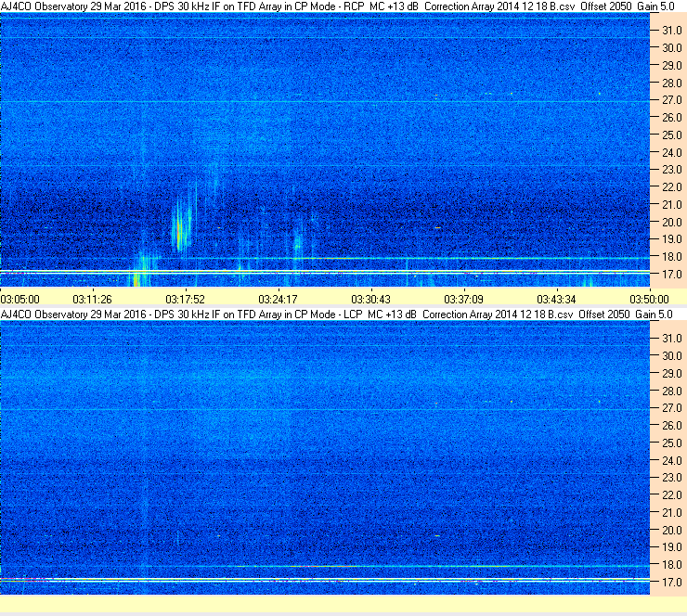687x616 pixels.
Task: Select 28.0 on the RCP frequency scale
Action: tap(672, 83)
